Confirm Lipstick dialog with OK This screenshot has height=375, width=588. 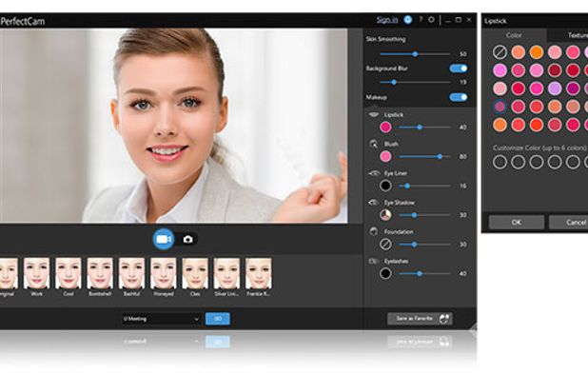[x=517, y=222]
